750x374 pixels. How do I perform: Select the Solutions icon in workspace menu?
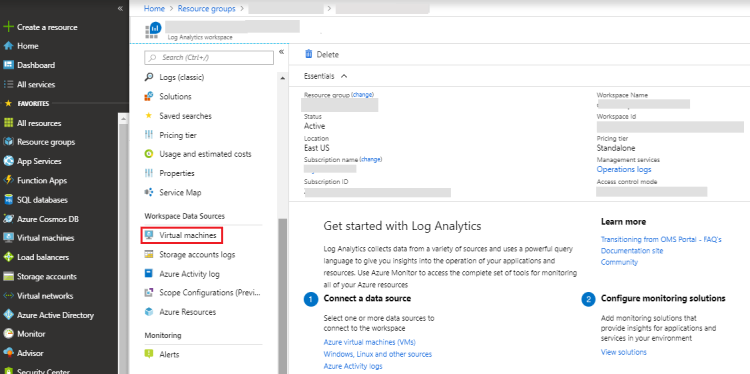coord(149,97)
